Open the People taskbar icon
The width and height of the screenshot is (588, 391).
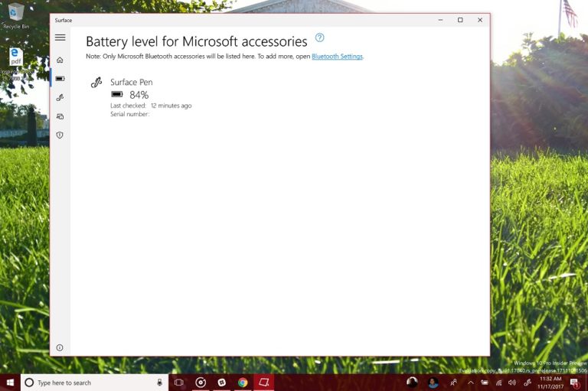point(453,383)
